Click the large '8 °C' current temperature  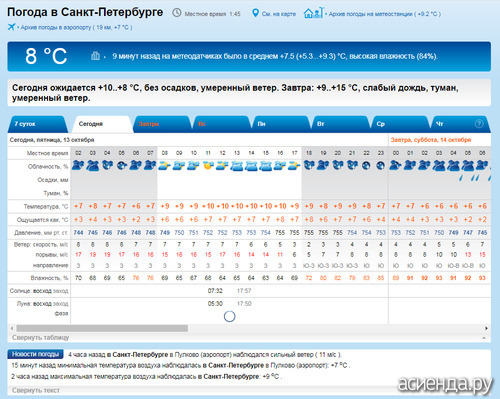[x=46, y=56]
